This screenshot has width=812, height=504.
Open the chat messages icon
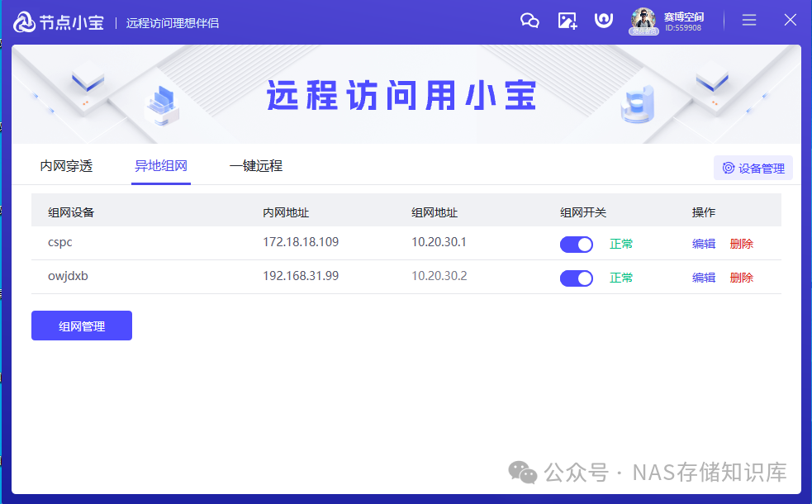[529, 21]
